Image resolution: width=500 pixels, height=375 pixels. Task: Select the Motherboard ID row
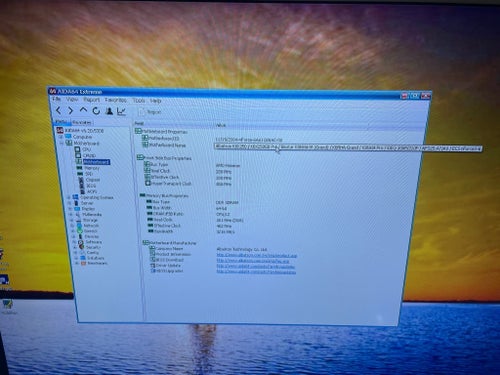pyautogui.click(x=213, y=138)
